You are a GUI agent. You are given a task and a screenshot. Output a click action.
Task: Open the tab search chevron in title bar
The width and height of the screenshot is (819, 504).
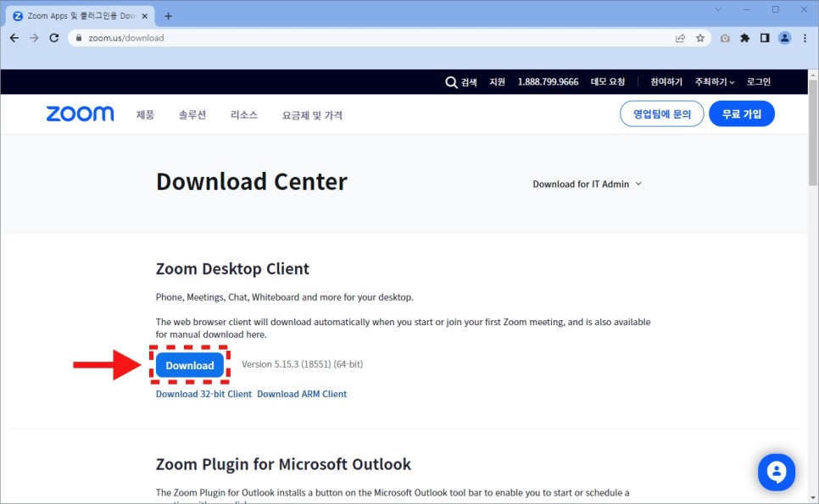(x=718, y=9)
